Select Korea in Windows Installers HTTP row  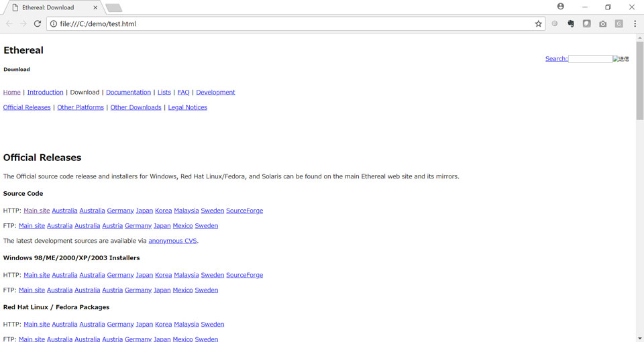click(164, 275)
